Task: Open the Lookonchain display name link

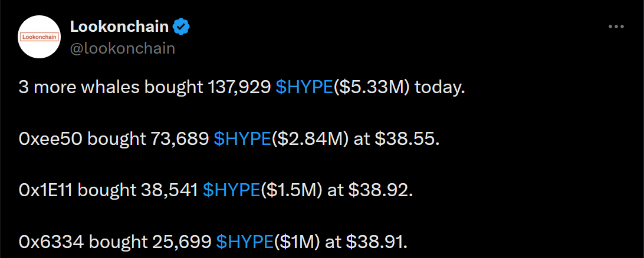Action: [120, 27]
